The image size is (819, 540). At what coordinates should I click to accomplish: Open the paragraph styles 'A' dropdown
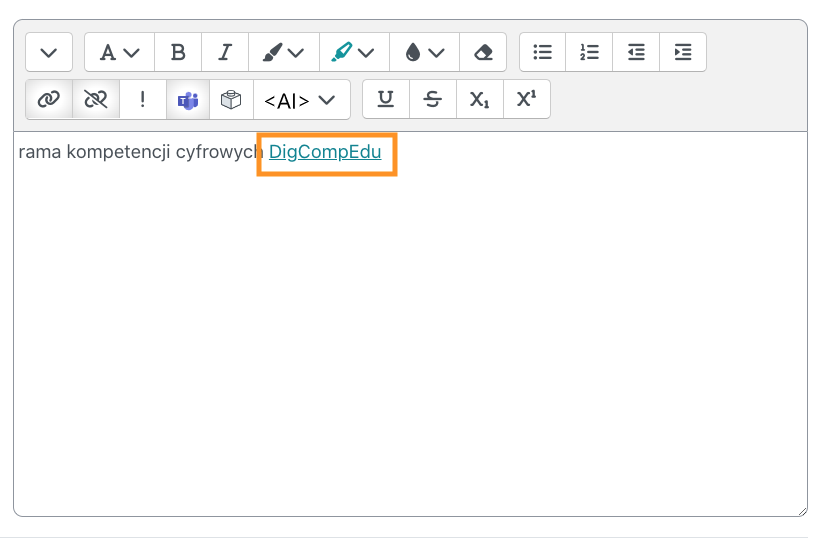click(x=119, y=52)
